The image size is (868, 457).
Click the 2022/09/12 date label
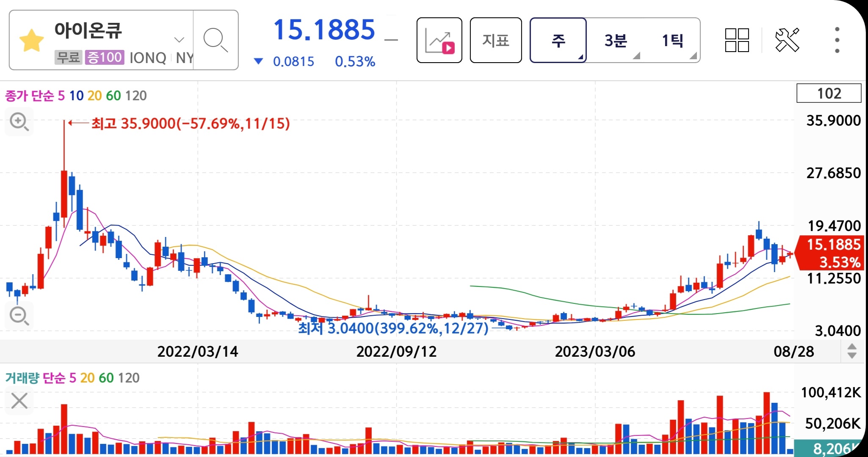coord(396,352)
